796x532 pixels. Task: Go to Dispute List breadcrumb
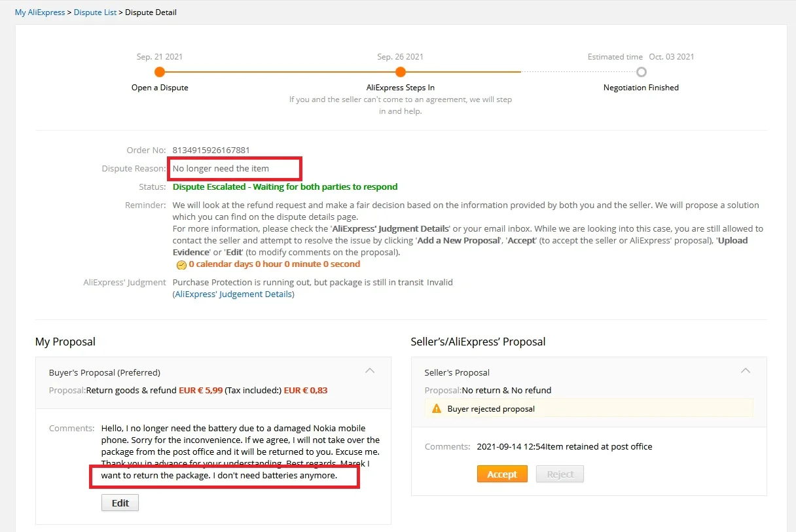tap(96, 12)
